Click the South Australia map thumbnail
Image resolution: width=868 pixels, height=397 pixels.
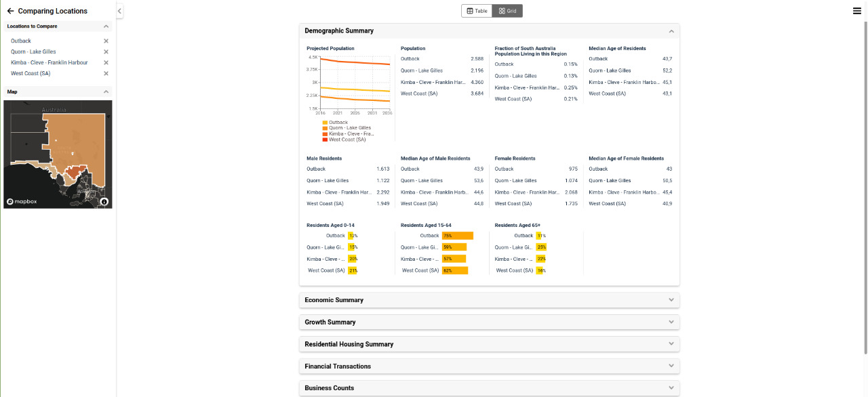tap(58, 154)
